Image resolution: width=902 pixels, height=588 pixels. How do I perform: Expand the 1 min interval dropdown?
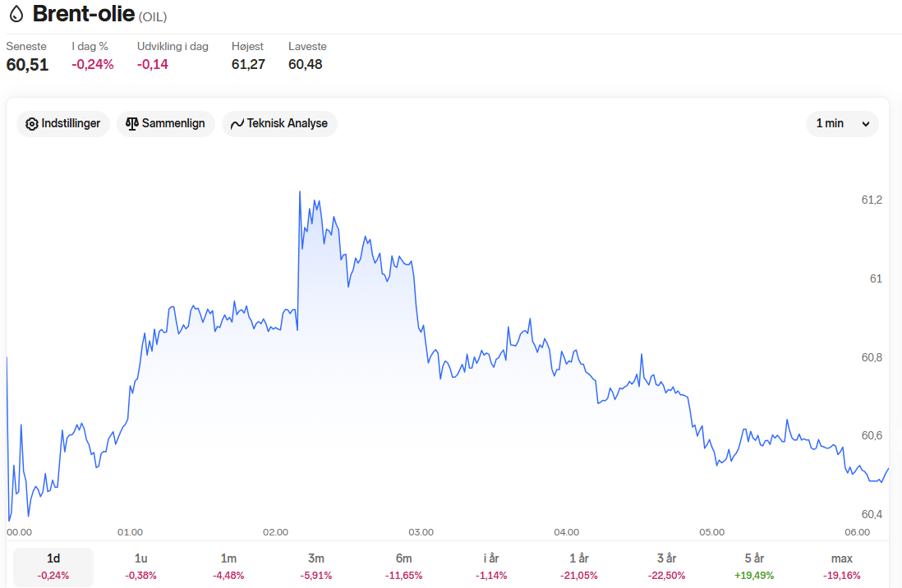click(x=842, y=124)
